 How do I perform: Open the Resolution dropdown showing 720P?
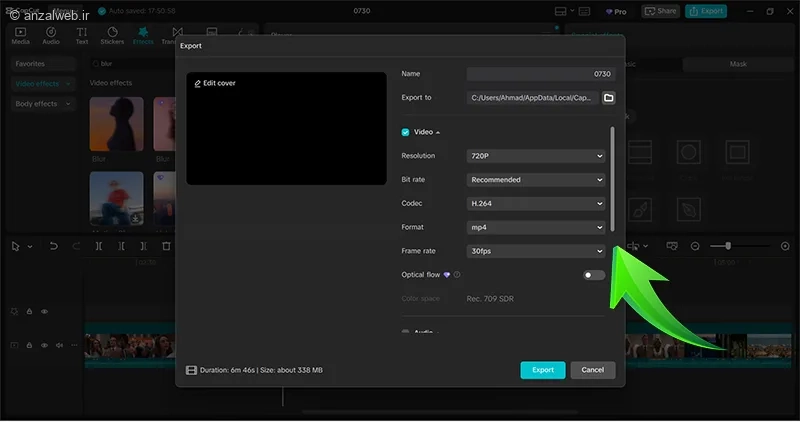536,156
